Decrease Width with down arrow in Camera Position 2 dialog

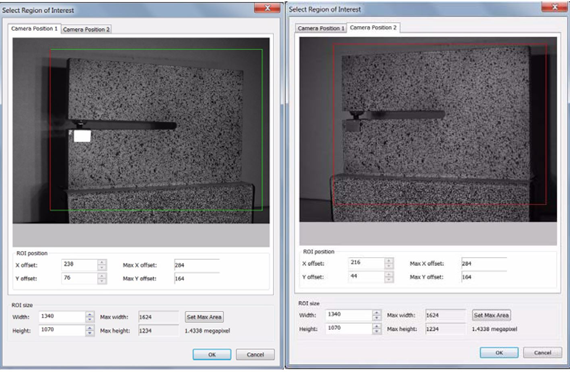(x=377, y=318)
